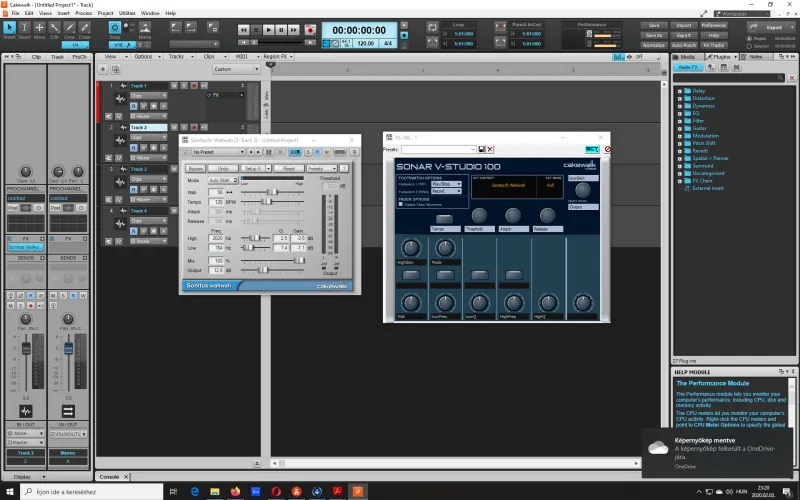The width and height of the screenshot is (800, 500).
Task: Switch to the Notes tab
Action: pos(755,57)
